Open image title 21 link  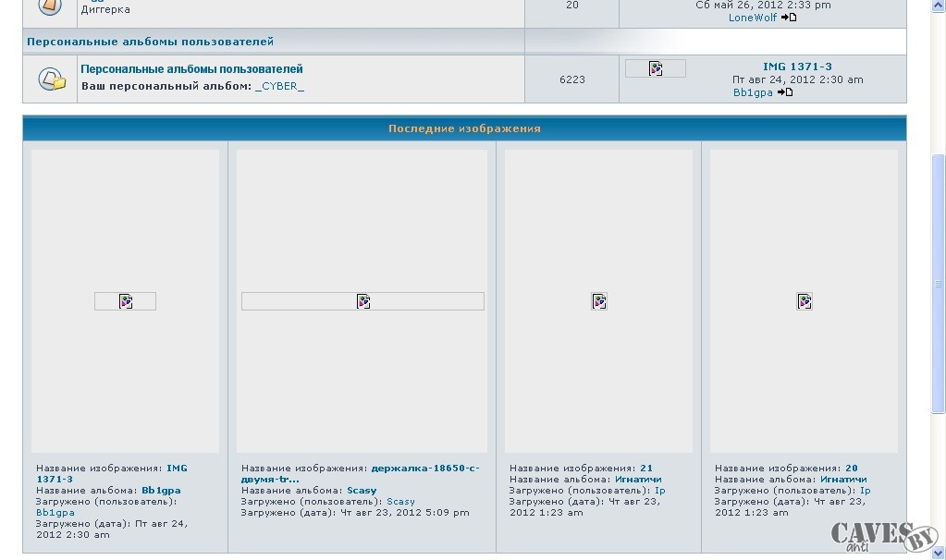click(646, 469)
